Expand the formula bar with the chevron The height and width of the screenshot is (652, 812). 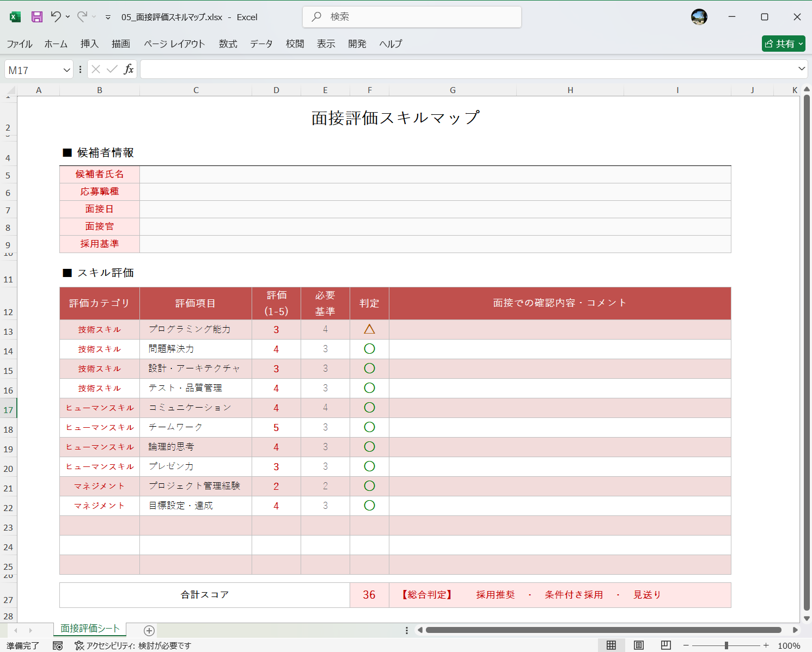click(x=802, y=69)
